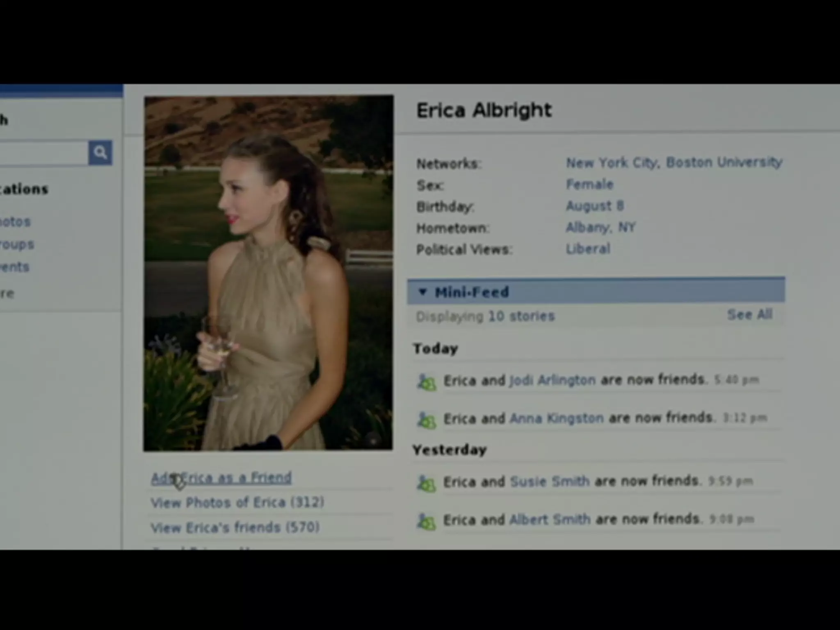The image size is (840, 630).
Task: Click friend icon beside Albert Smith story
Action: pyautogui.click(x=426, y=522)
